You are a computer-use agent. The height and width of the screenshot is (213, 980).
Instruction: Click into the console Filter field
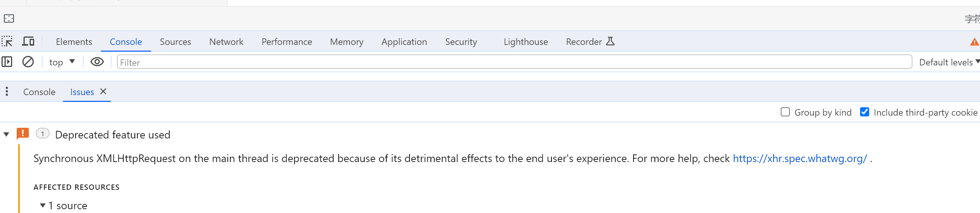(514, 62)
